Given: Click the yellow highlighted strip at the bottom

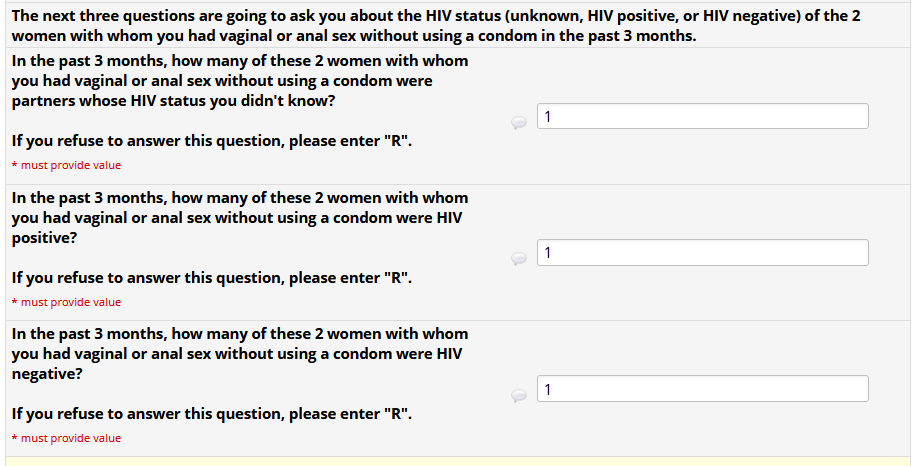Looking at the screenshot, I should pyautogui.click(x=460, y=461).
